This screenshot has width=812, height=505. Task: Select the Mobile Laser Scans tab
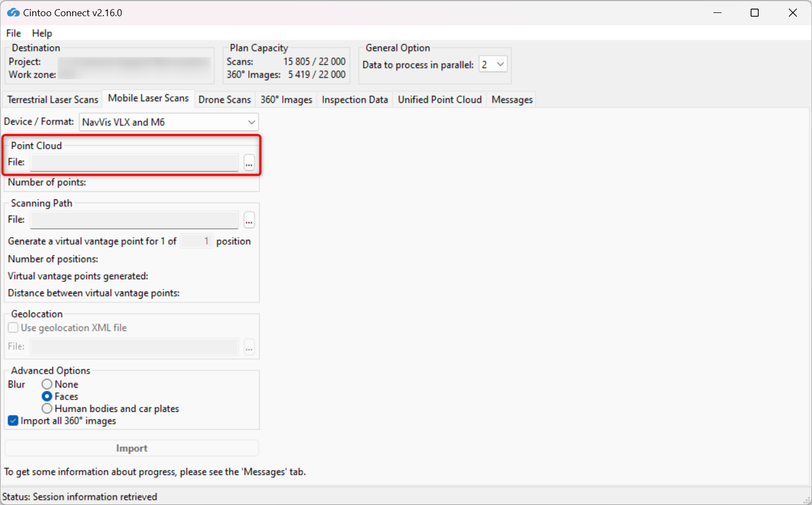pos(148,98)
